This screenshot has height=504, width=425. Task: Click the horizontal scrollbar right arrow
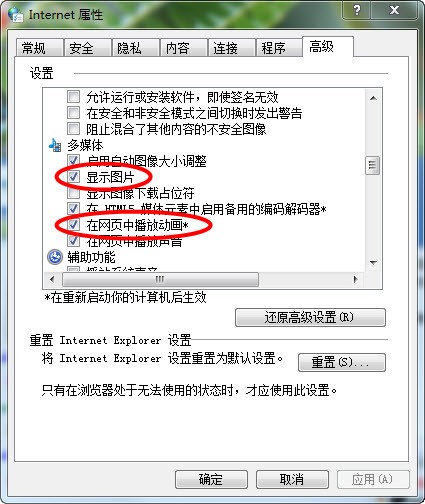pyautogui.click(x=356, y=279)
